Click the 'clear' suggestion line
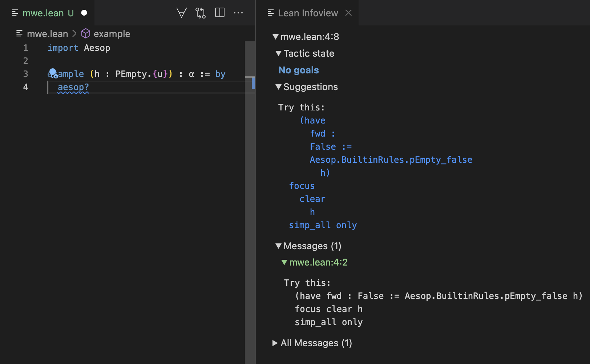Image resolution: width=590 pixels, height=364 pixels. [x=312, y=199]
